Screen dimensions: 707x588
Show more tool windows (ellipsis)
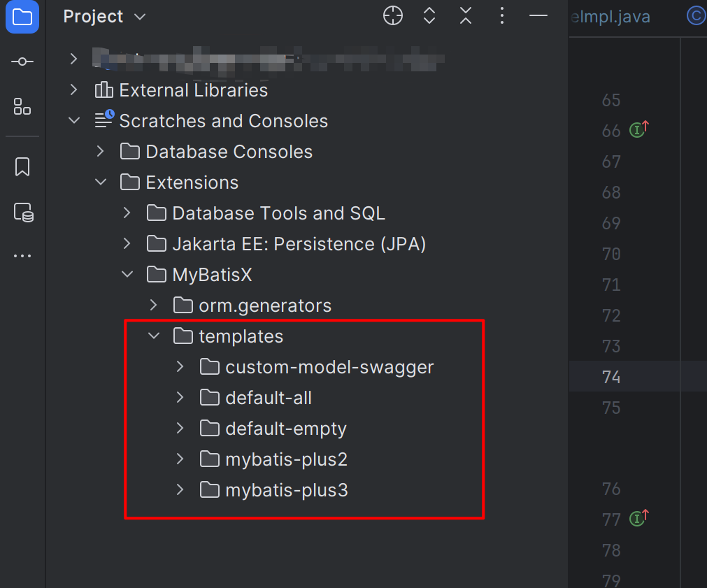click(22, 256)
